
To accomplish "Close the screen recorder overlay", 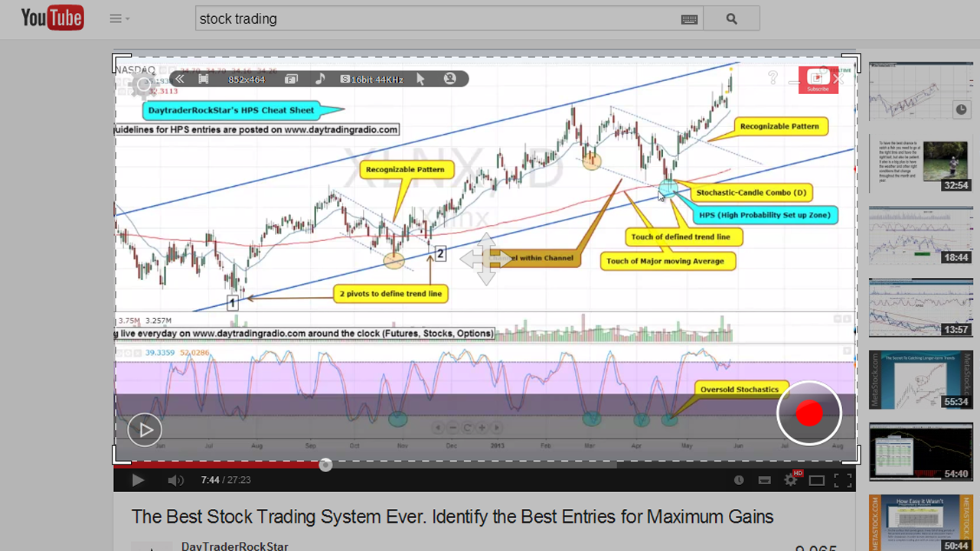I will coord(838,78).
